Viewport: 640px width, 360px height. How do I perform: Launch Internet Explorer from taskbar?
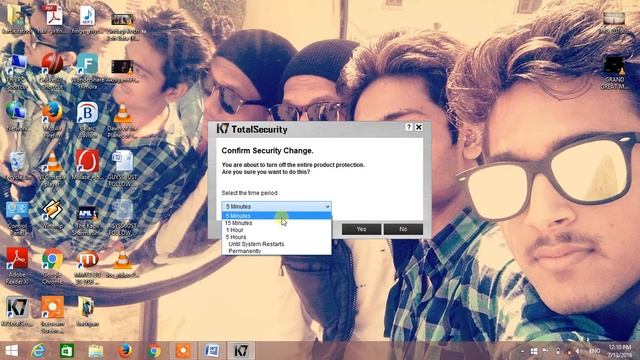tap(38, 351)
